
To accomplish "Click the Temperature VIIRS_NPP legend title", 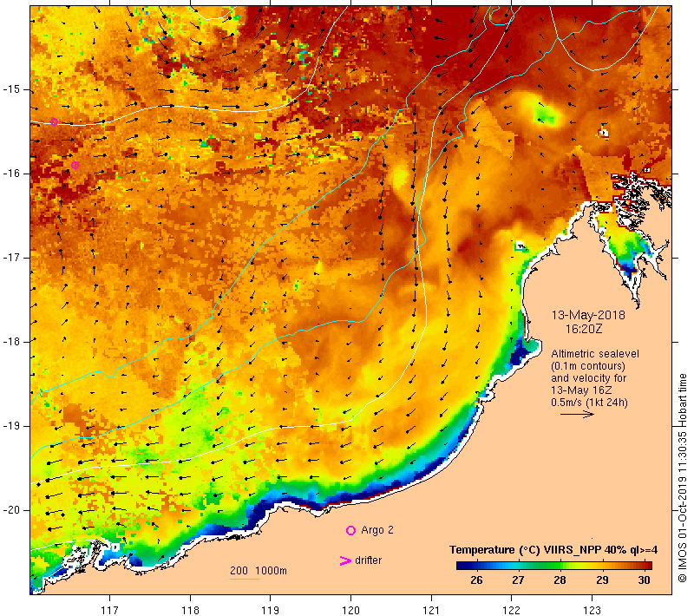I will tap(553, 549).
